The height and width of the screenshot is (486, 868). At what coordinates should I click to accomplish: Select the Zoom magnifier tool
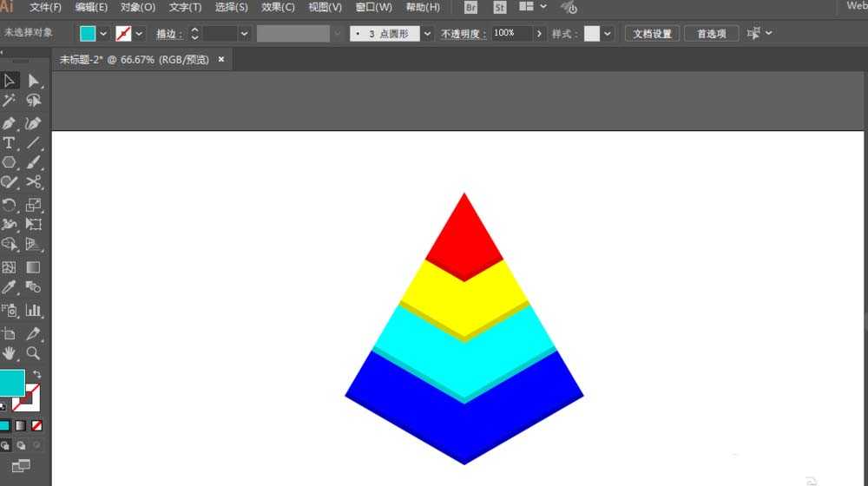point(33,353)
